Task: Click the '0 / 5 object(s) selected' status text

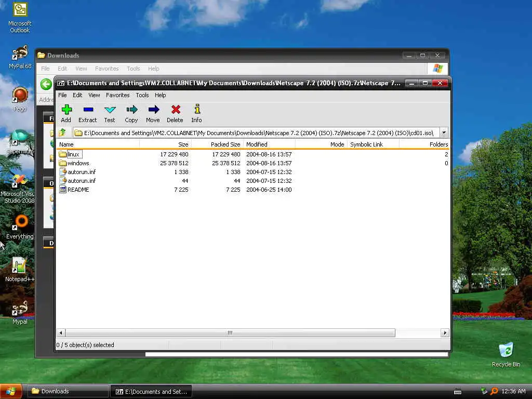Action: [85, 345]
